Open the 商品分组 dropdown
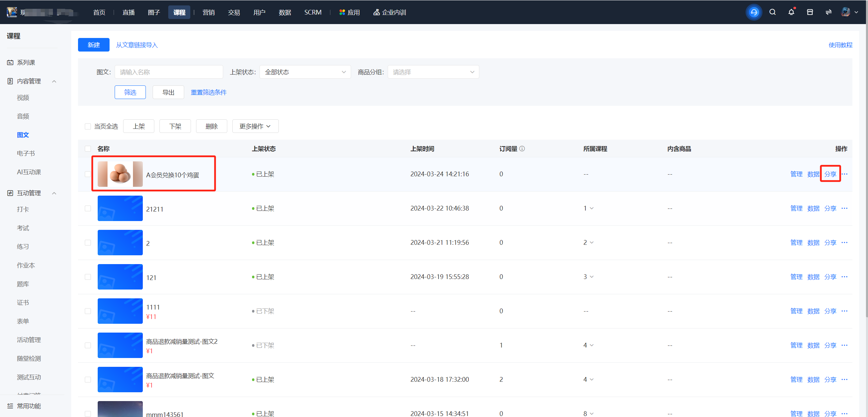The height and width of the screenshot is (417, 868). [x=433, y=72]
